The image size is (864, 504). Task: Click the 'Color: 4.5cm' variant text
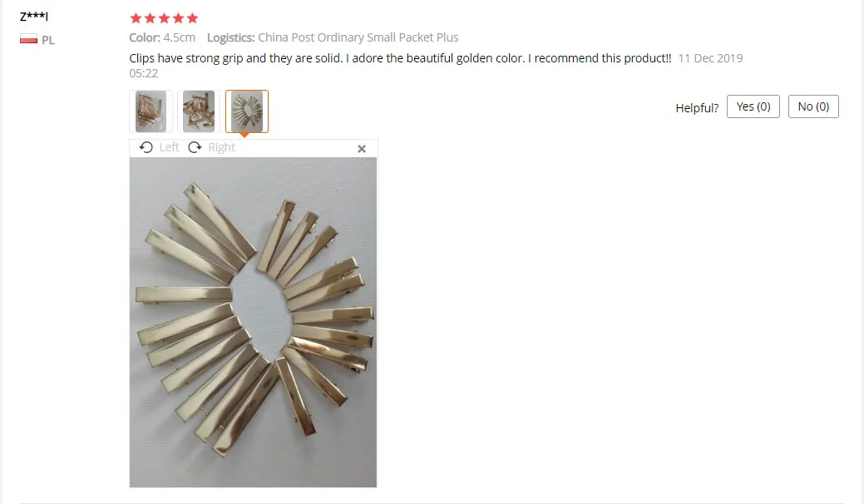click(162, 37)
